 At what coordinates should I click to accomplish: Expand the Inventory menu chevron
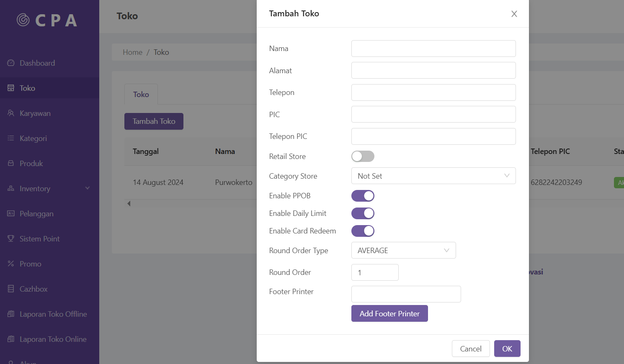coord(88,188)
